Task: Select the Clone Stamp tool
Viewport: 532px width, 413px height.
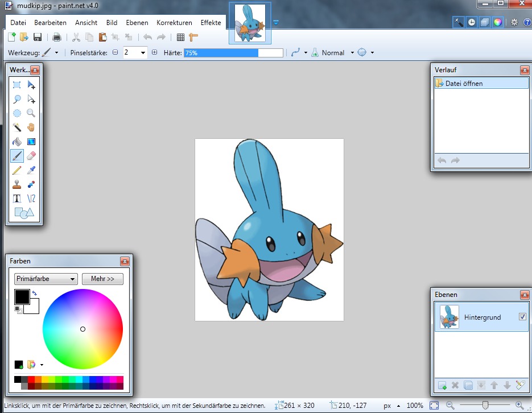Action: pos(17,184)
